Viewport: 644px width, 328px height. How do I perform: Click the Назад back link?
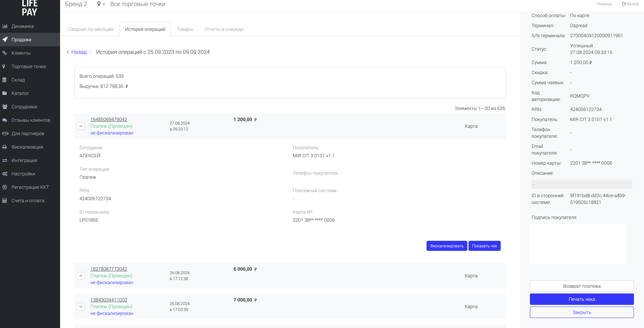[77, 52]
